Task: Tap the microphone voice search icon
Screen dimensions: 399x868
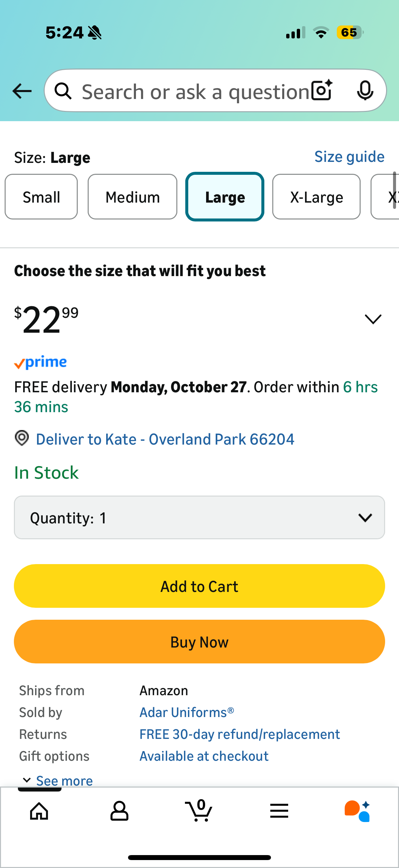Action: pyautogui.click(x=365, y=90)
